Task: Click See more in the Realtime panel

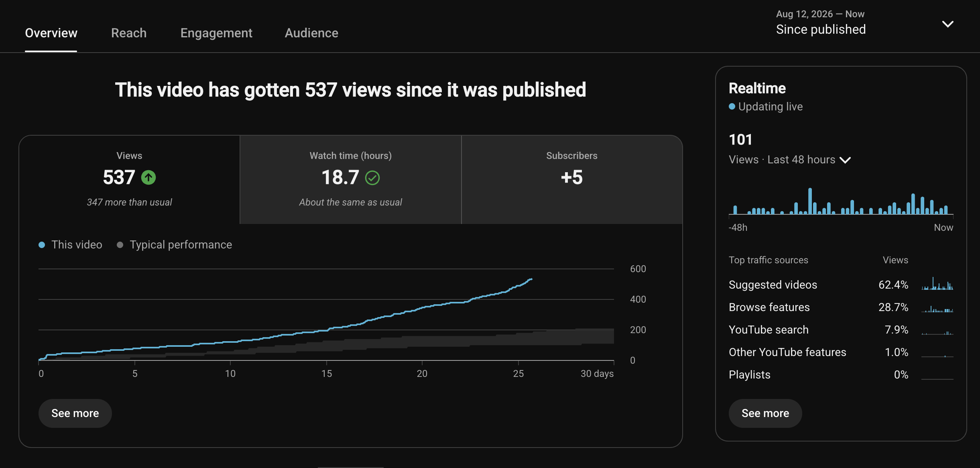Action: (765, 413)
